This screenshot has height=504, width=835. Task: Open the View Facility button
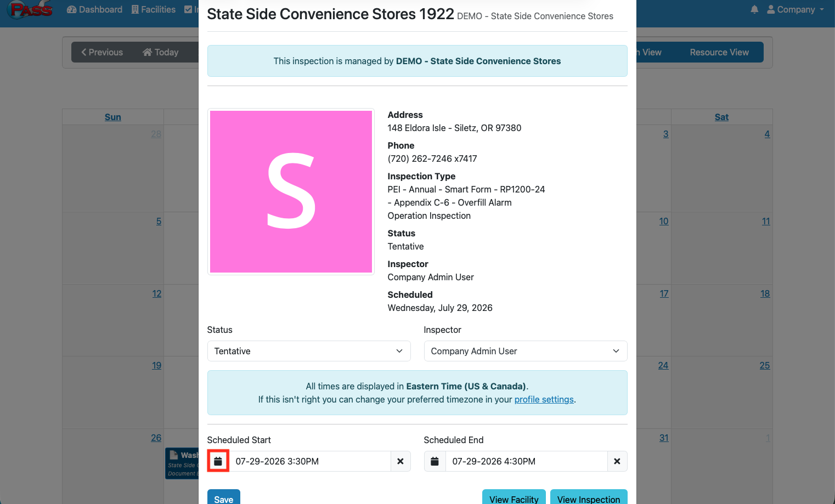coord(514,498)
